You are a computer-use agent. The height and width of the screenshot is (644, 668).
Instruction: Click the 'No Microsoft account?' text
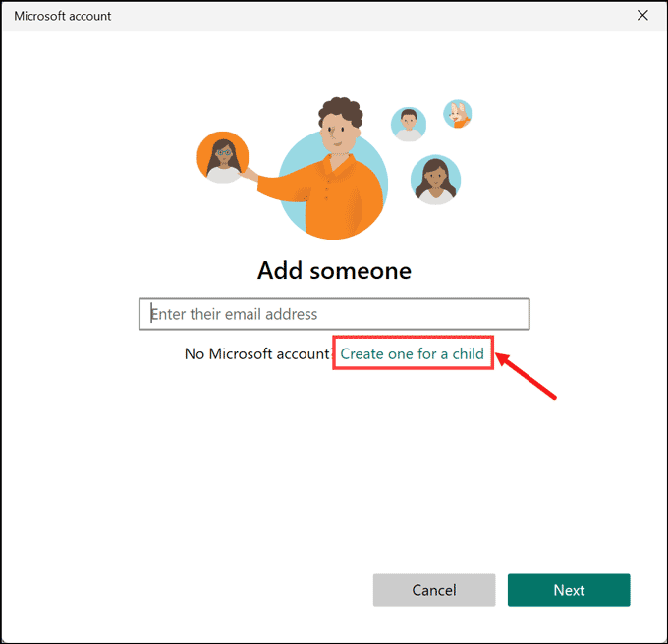(258, 353)
